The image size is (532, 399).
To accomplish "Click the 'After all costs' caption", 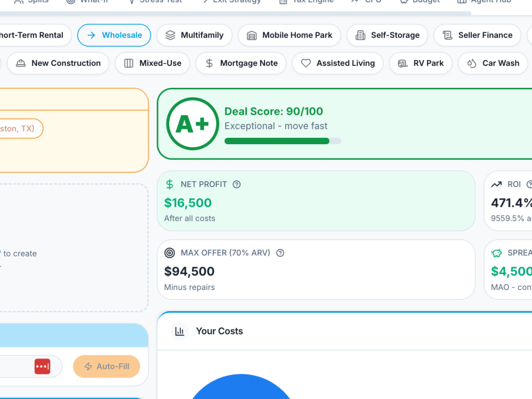I will click(190, 219).
